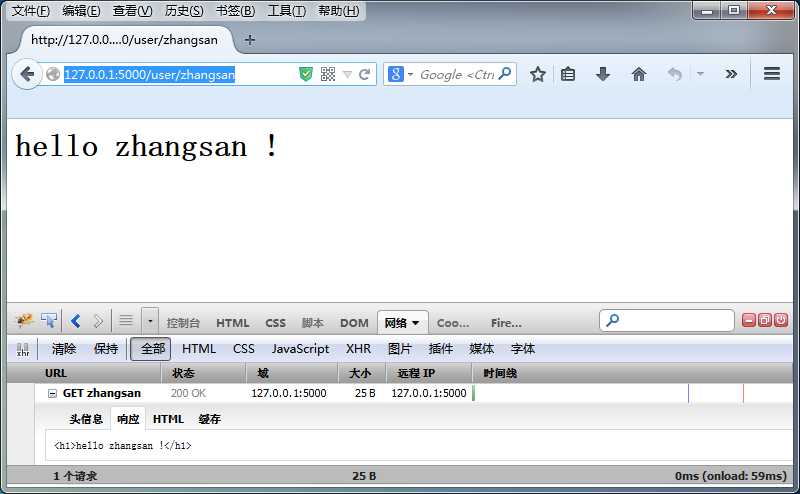
Task: Switch to Firebug HTML panel tab
Action: pyautogui.click(x=232, y=323)
